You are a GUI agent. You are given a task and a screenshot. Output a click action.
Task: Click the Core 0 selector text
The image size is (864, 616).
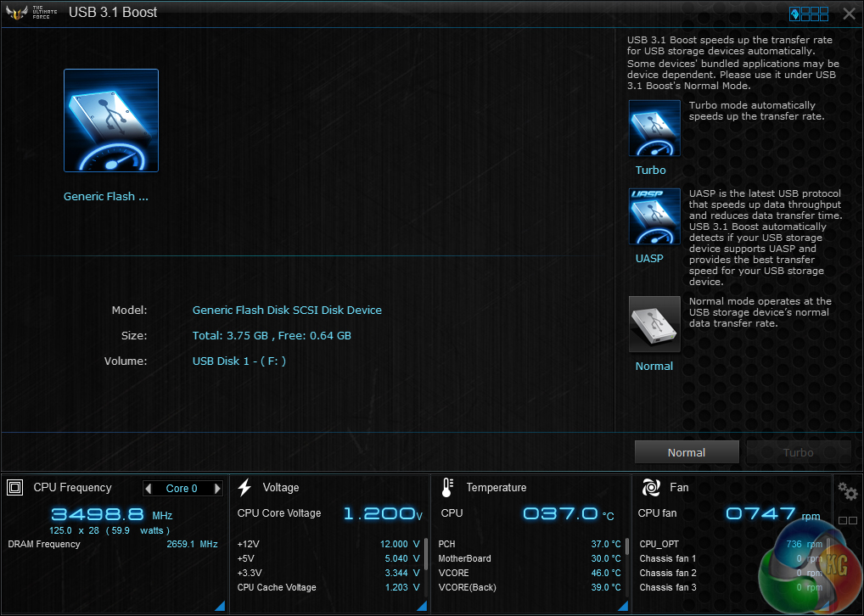point(182,489)
